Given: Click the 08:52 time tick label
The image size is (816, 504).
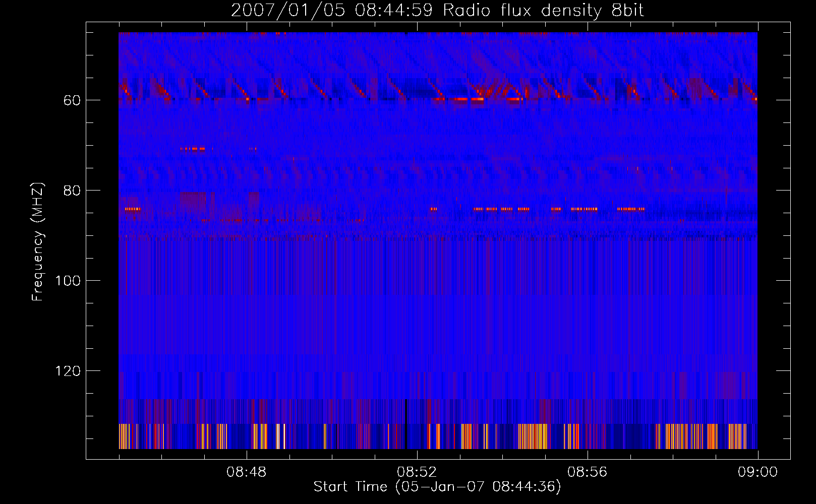Looking at the screenshot, I should [x=417, y=472].
